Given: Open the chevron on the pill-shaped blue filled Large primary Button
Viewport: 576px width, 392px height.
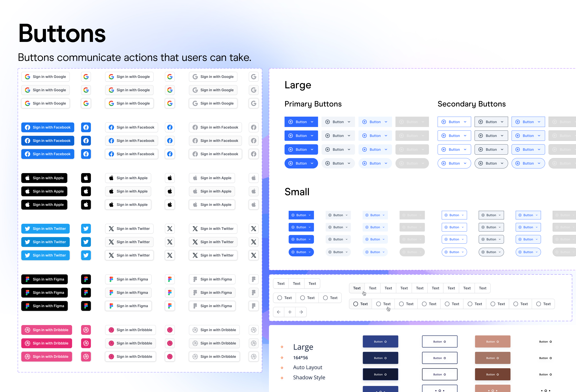Looking at the screenshot, I should (x=312, y=163).
